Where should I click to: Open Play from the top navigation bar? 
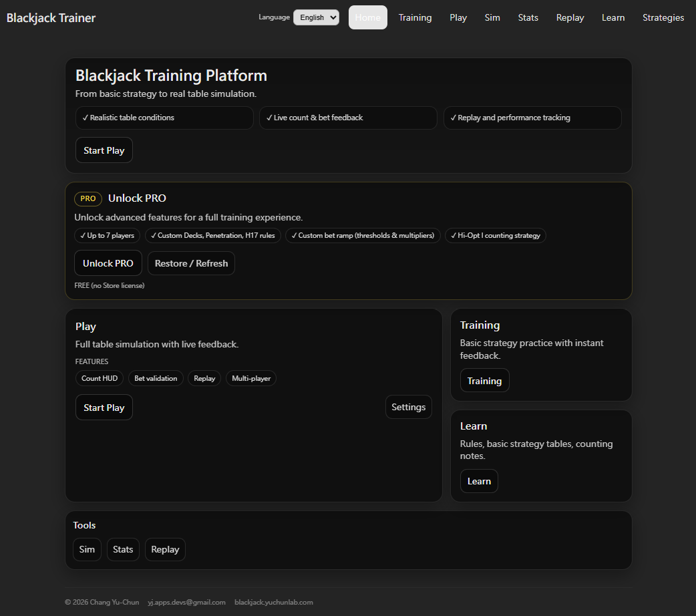(x=458, y=17)
